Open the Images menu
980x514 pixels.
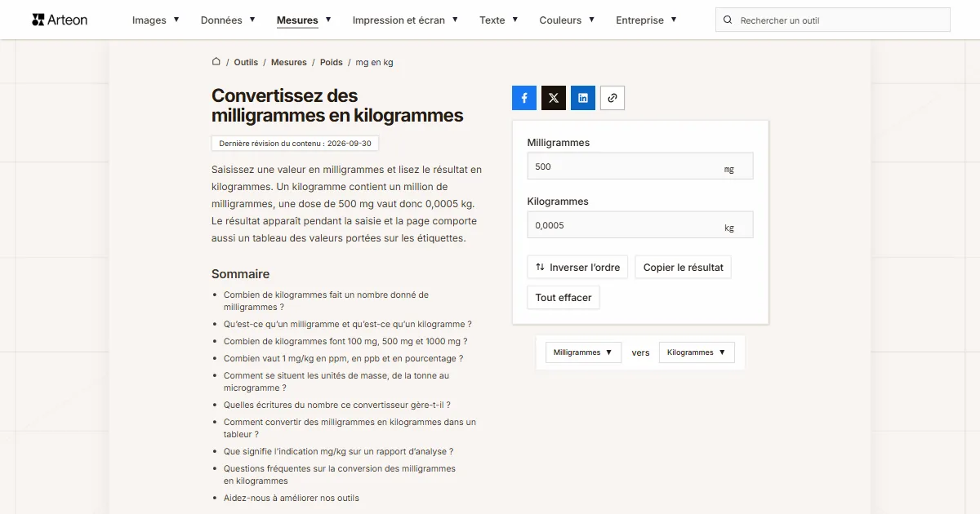pos(156,20)
